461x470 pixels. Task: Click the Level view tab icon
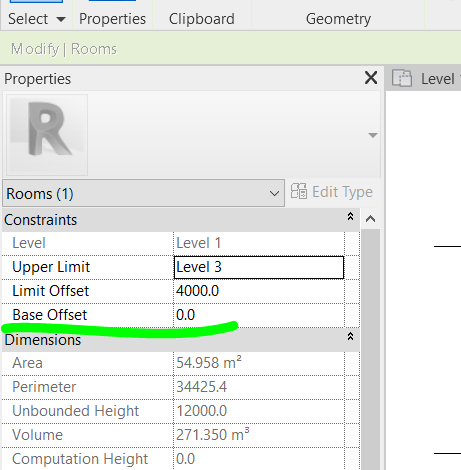(x=402, y=79)
